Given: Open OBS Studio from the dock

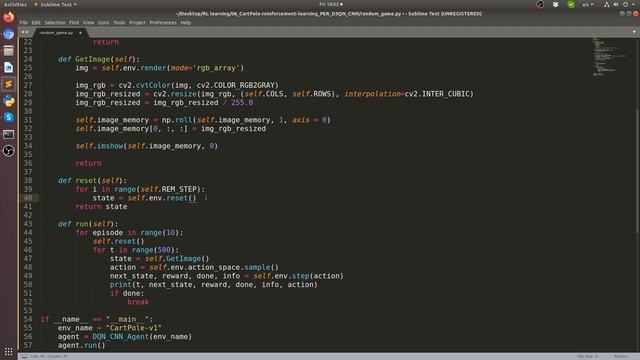Looking at the screenshot, I should tap(9, 151).
